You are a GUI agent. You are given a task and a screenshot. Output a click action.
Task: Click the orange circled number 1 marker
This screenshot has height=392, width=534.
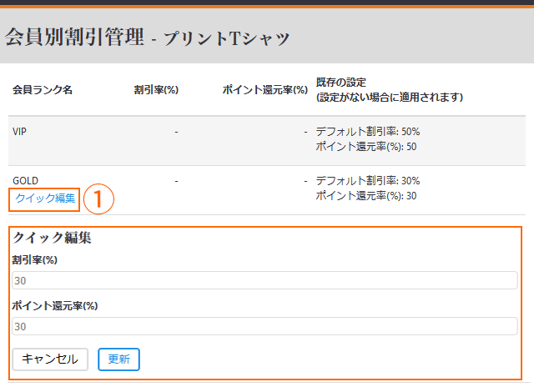98,199
